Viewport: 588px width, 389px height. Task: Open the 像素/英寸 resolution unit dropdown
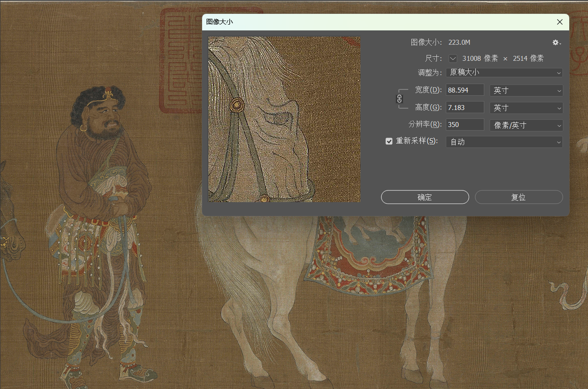[x=526, y=125]
